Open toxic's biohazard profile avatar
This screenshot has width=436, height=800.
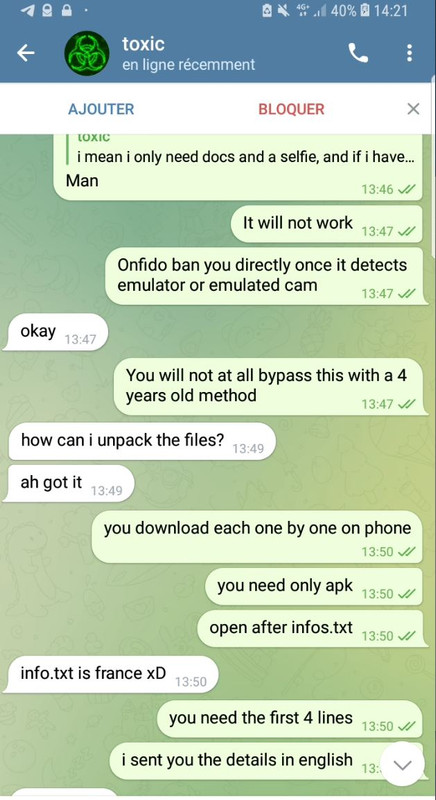pos(87,53)
